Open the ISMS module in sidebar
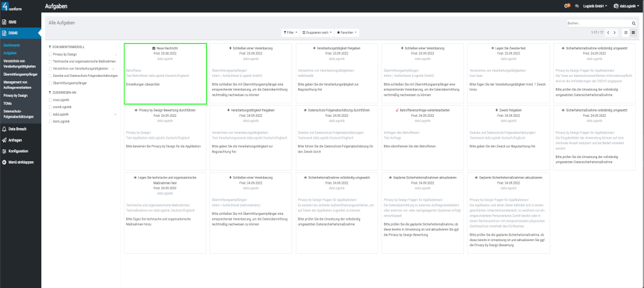Viewport: 644px width, 288px height. tap(13, 22)
